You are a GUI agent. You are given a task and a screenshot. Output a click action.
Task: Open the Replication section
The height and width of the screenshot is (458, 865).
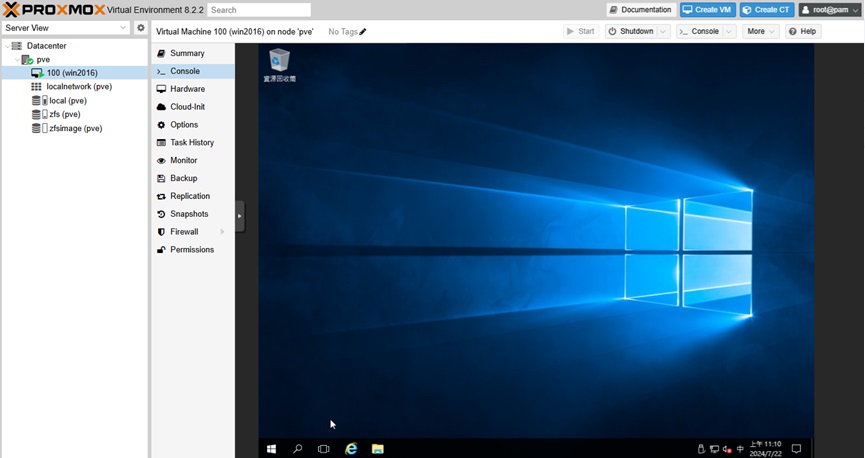[193, 196]
